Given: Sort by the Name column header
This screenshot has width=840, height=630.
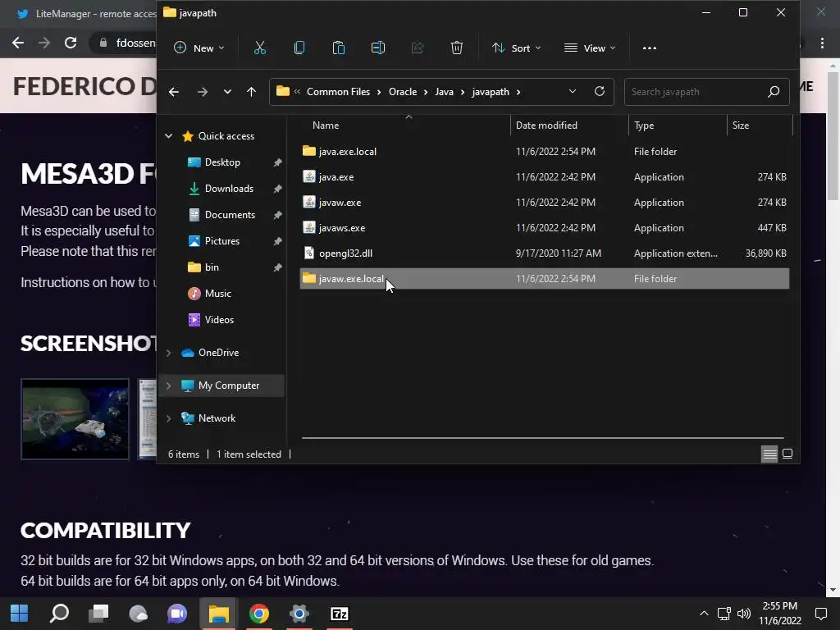Looking at the screenshot, I should tap(325, 126).
